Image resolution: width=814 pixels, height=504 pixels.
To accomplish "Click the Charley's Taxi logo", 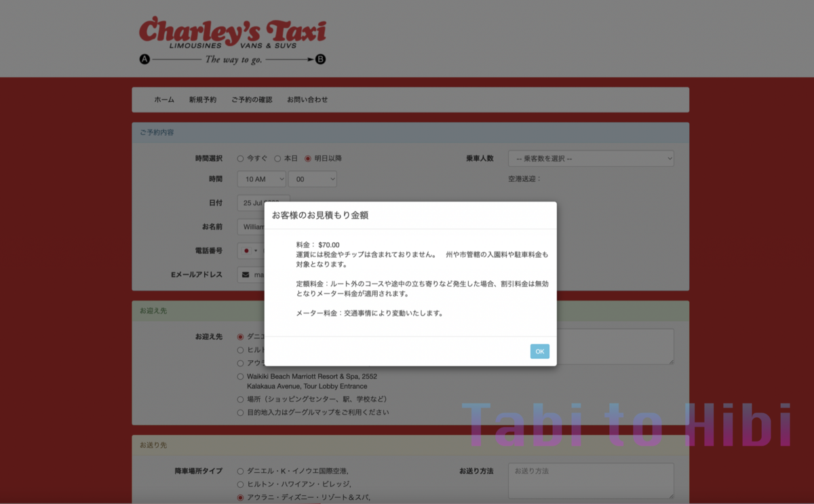I will coord(232,37).
